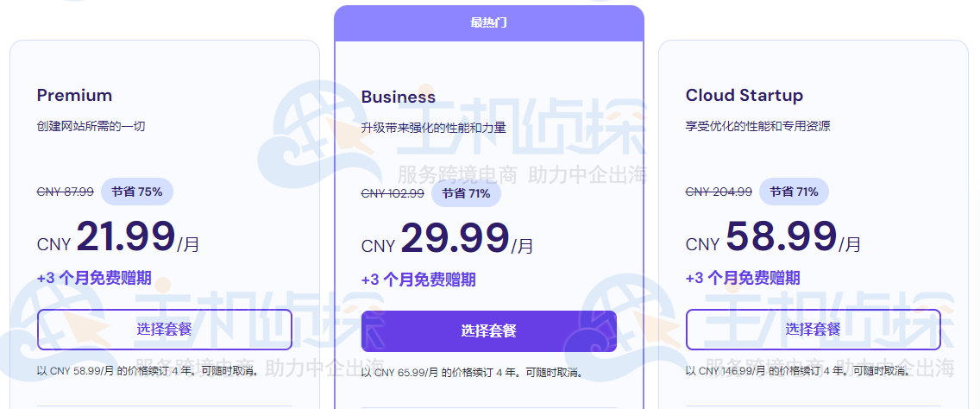Click the CNY 29.99/月 price

[448, 239]
